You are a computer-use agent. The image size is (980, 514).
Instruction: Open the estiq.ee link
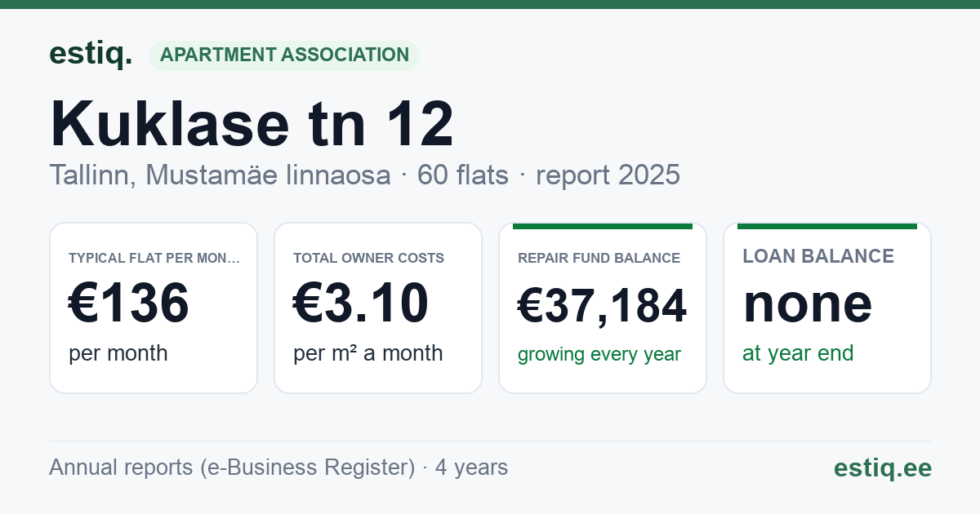click(x=883, y=467)
